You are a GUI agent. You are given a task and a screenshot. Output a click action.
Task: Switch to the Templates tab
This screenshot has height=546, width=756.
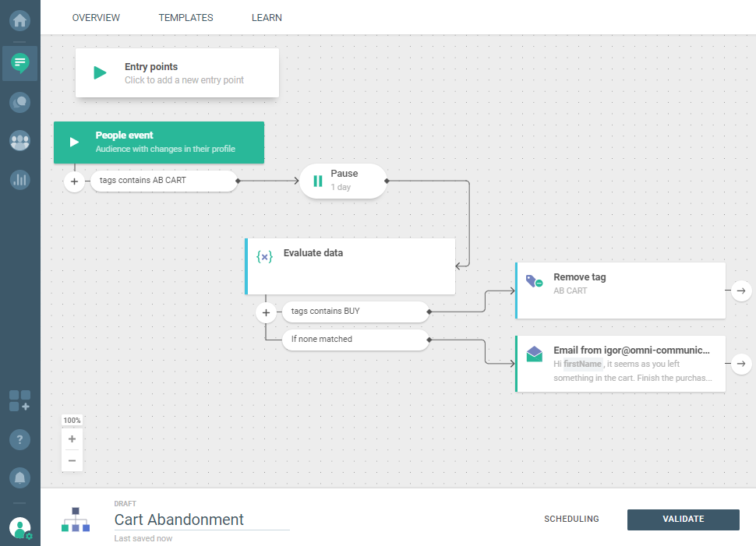coord(185,18)
